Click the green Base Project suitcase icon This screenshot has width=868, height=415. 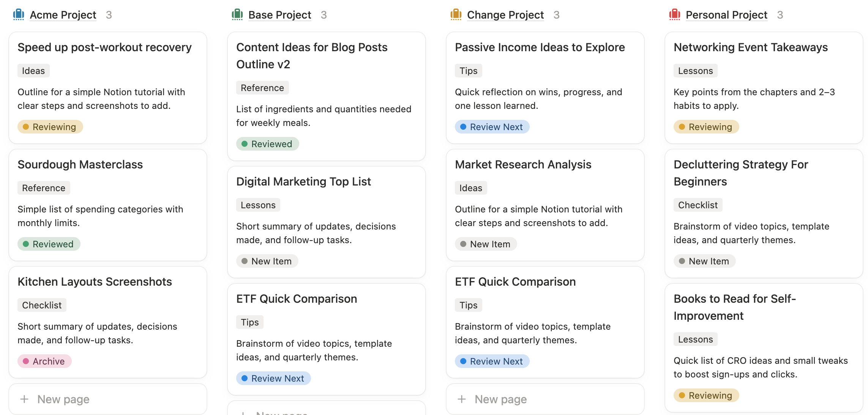tap(237, 15)
